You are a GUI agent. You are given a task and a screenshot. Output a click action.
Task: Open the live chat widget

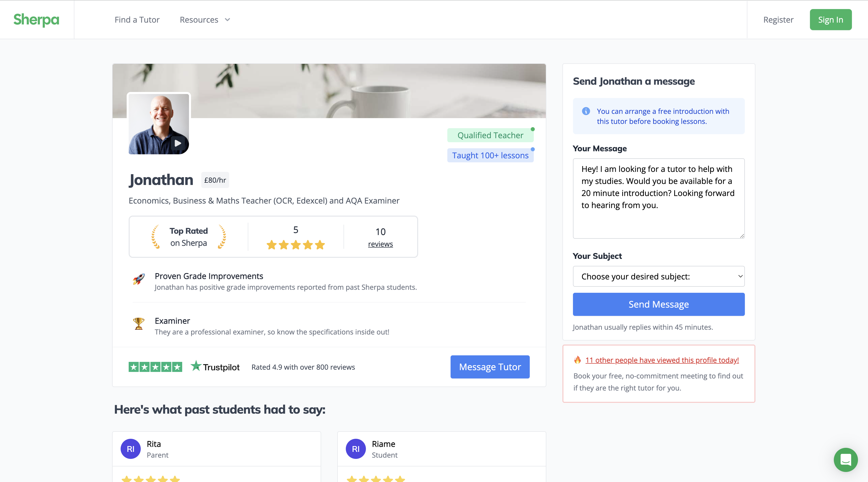tap(845, 459)
